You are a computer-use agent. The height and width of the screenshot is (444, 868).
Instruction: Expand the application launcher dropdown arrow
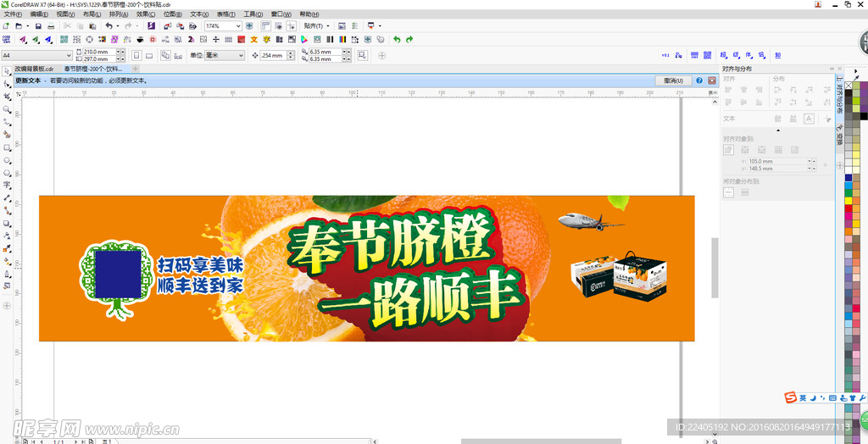[380, 26]
